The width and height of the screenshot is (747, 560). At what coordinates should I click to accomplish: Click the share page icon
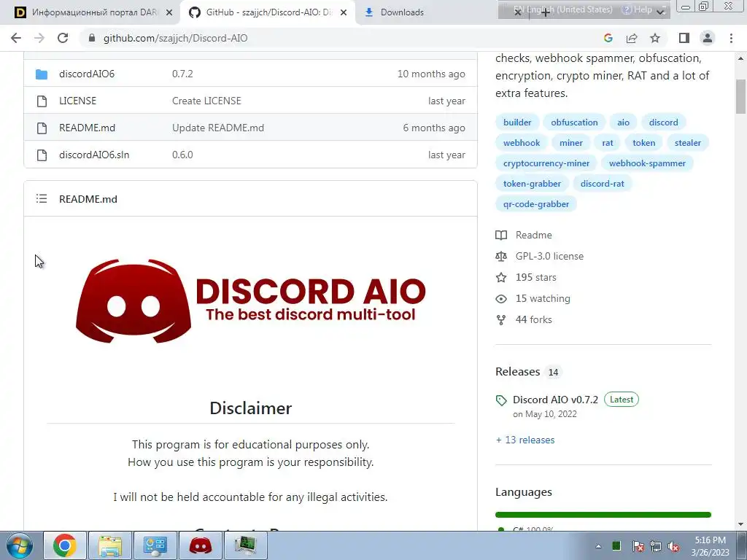pos(632,38)
